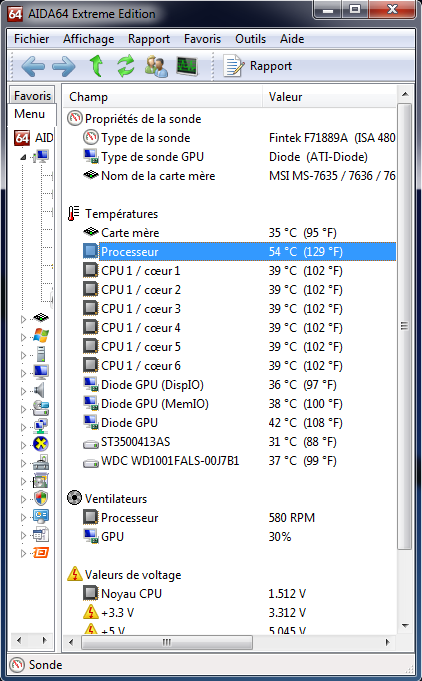The height and width of the screenshot is (681, 422).
Task: Select the disk storage icon in the menu tree
Action: point(41,408)
